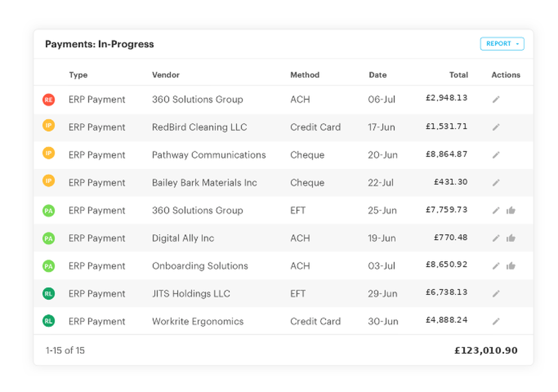
Task: Edit the 360 Solutions Group 25-Jun payment
Action: (x=496, y=210)
